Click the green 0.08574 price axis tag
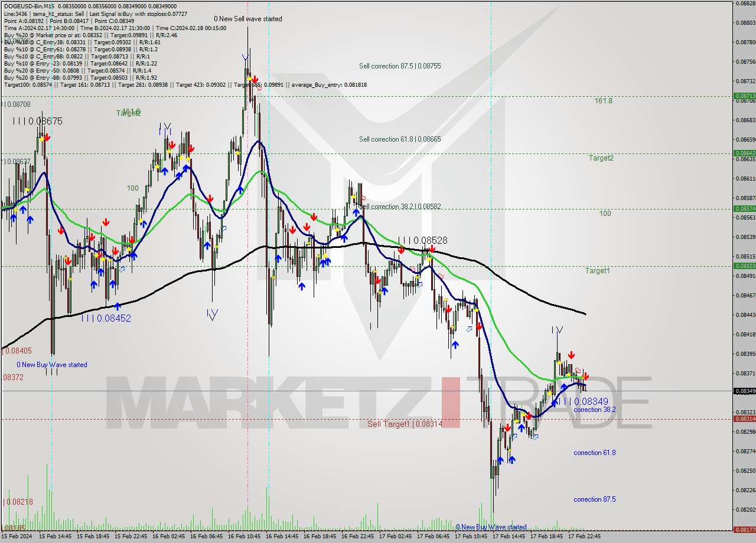This screenshot has height=543, width=756. tap(744, 208)
